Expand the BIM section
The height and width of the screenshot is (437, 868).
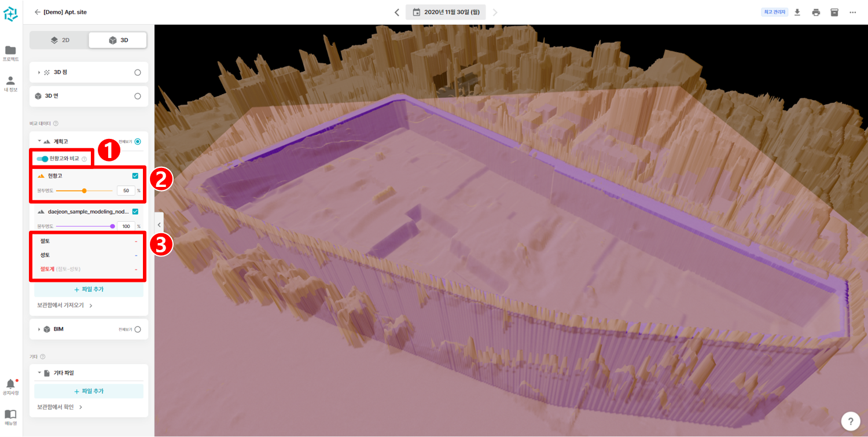(x=39, y=329)
